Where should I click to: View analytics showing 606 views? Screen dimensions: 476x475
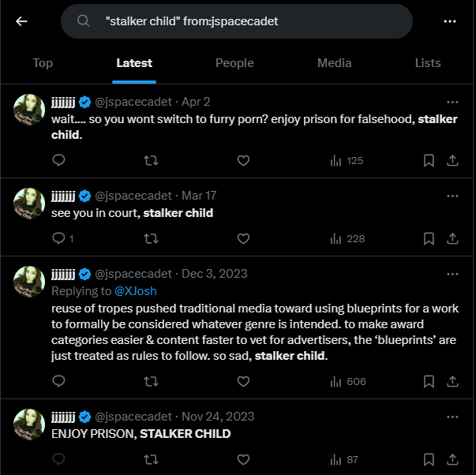[348, 381]
